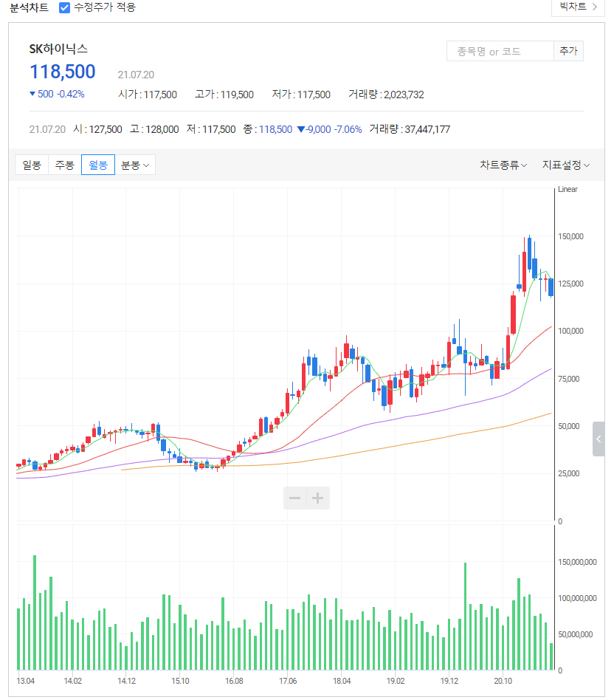Click the 시가 : 117,500 value
The image size is (614, 700).
pyautogui.click(x=148, y=95)
